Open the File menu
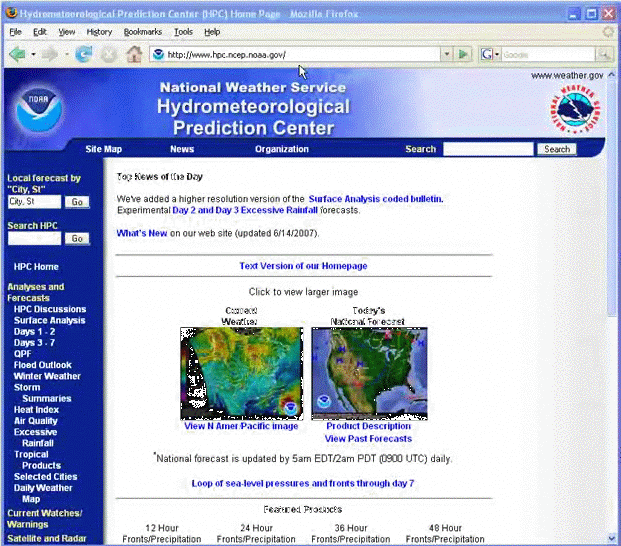 coord(15,32)
